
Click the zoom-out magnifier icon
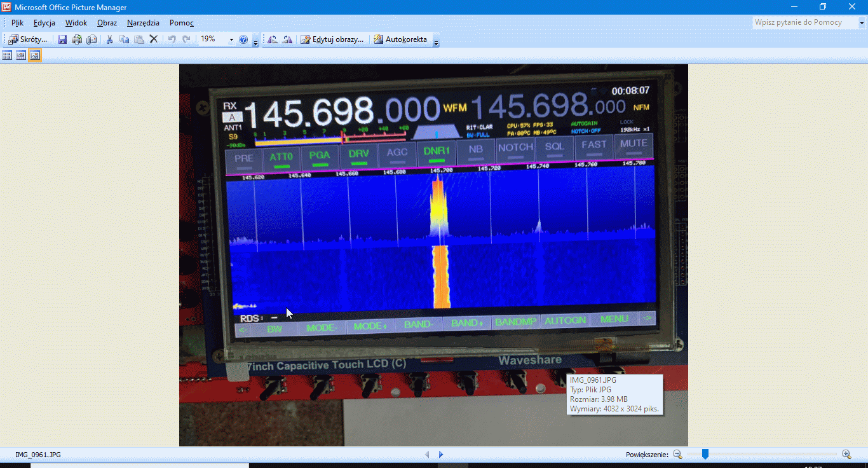pos(677,454)
